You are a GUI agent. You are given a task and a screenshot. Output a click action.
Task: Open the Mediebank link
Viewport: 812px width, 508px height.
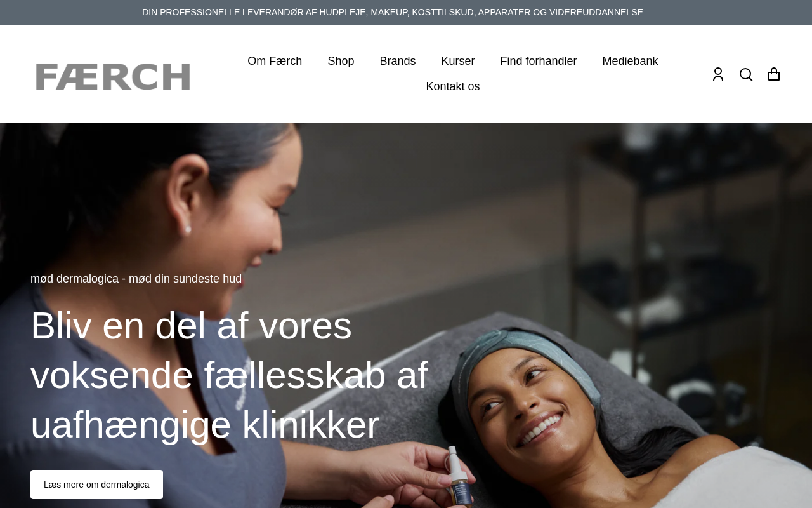pos(630,61)
